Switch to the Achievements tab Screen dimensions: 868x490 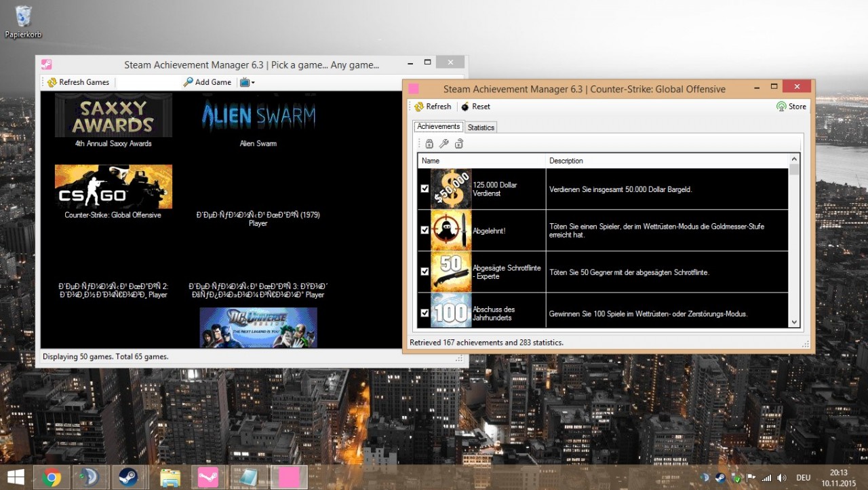point(439,127)
